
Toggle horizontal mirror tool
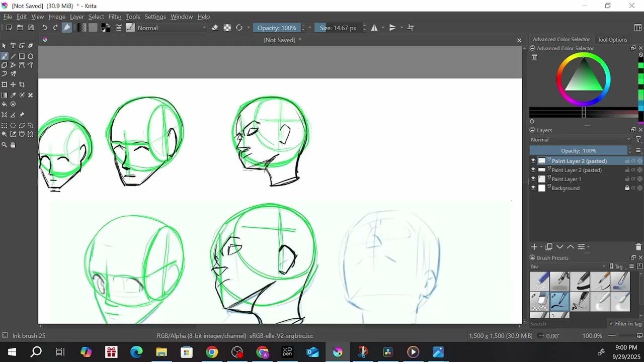coord(374,28)
